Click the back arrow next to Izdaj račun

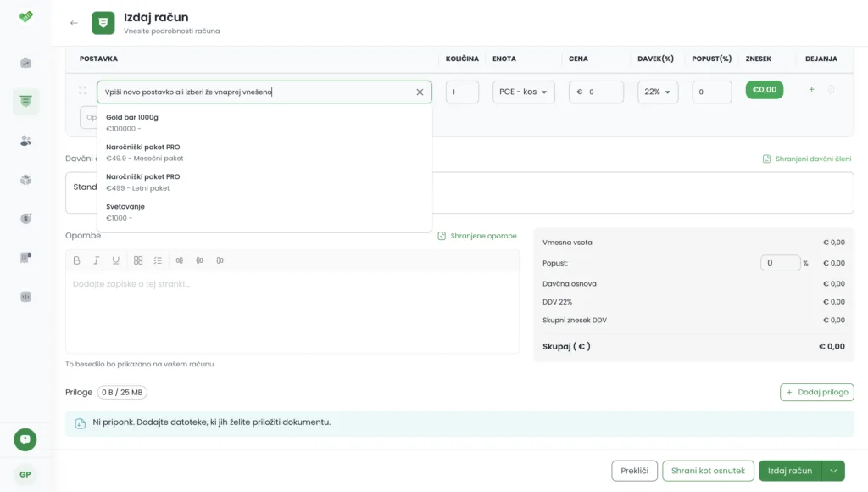74,23
